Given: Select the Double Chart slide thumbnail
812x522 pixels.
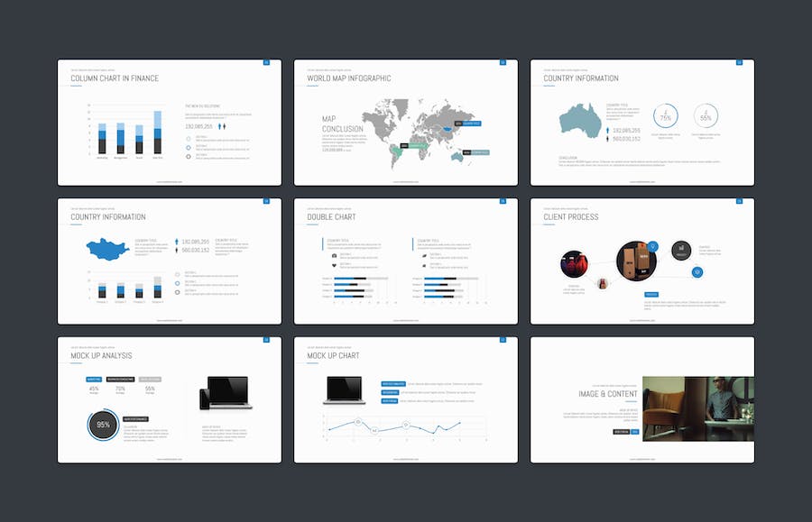Looking at the screenshot, I should click(x=406, y=261).
